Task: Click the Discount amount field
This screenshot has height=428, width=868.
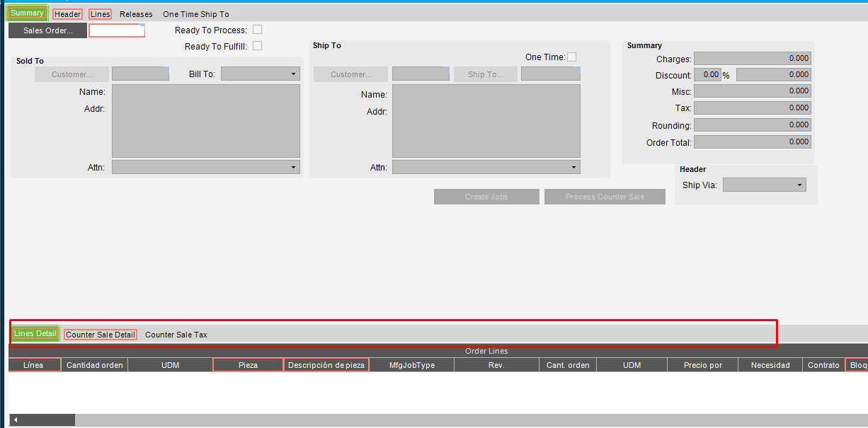Action: (x=774, y=75)
